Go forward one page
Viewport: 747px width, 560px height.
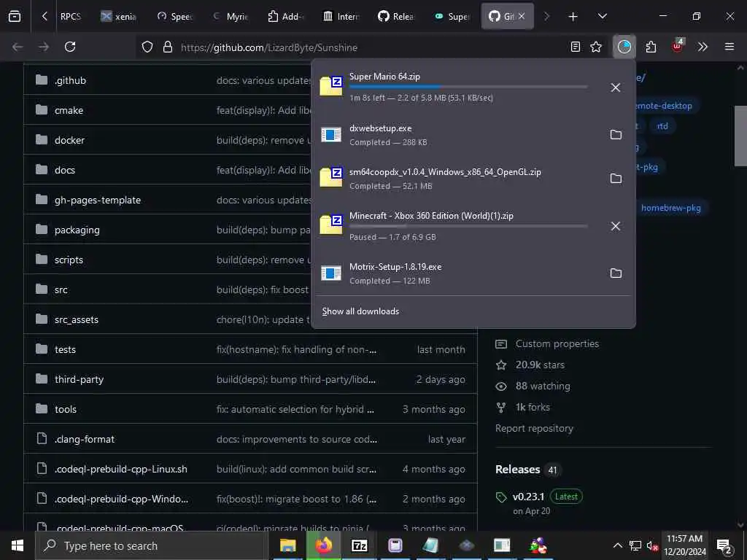[x=43, y=47]
